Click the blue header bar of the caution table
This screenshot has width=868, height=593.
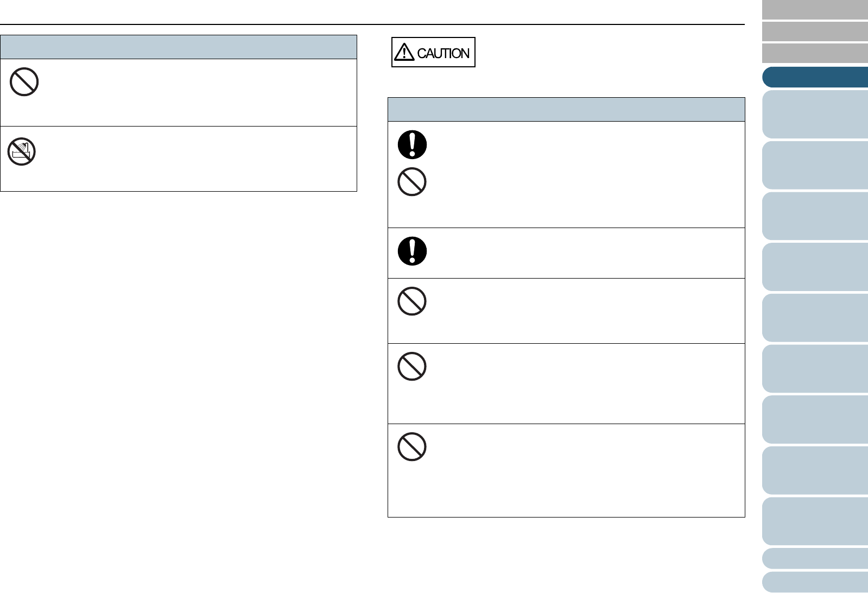pos(566,109)
